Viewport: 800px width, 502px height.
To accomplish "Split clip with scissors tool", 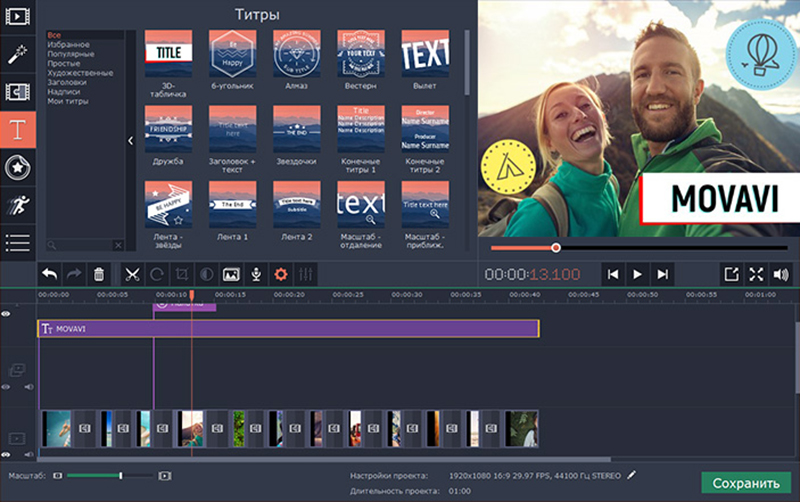I will (132, 274).
